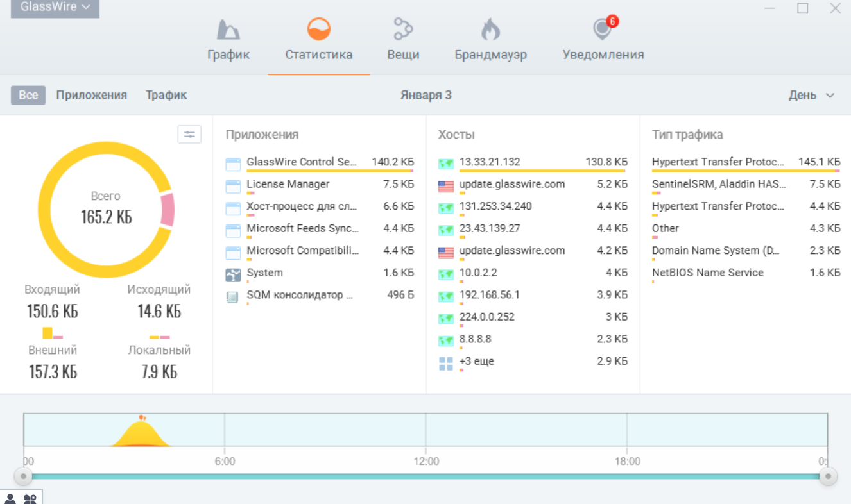Click the GlassWire Control Service app icon
The height and width of the screenshot is (504, 851).
pos(233,165)
